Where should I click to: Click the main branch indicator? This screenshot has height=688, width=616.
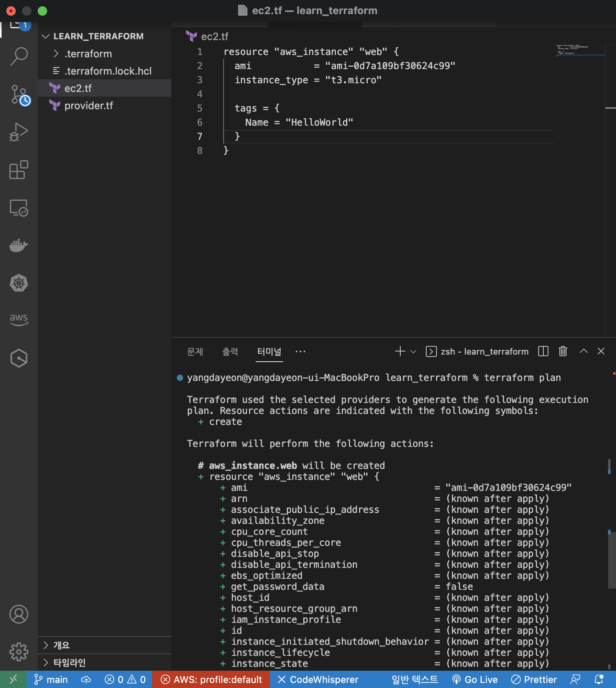[x=51, y=679]
